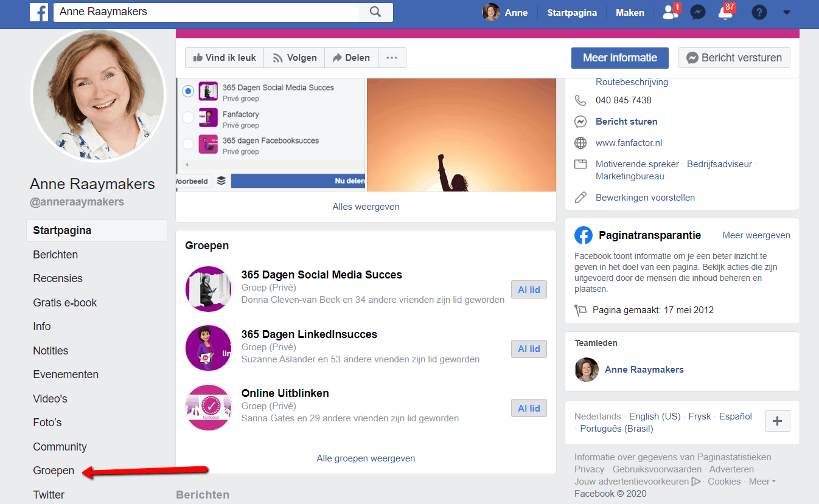Screen dimensions: 819x504
Task: Open the Help question mark icon
Action: pos(759,13)
